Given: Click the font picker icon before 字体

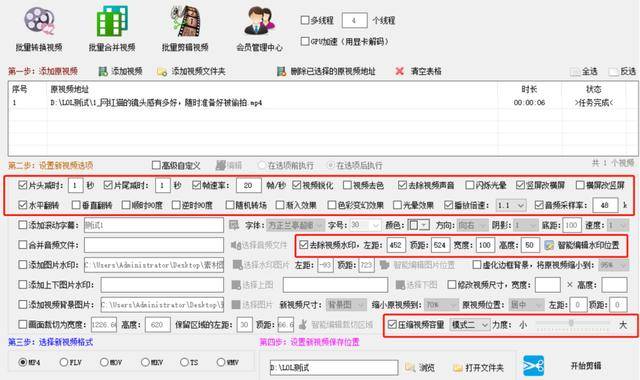Looking at the screenshot, I should point(234,225).
